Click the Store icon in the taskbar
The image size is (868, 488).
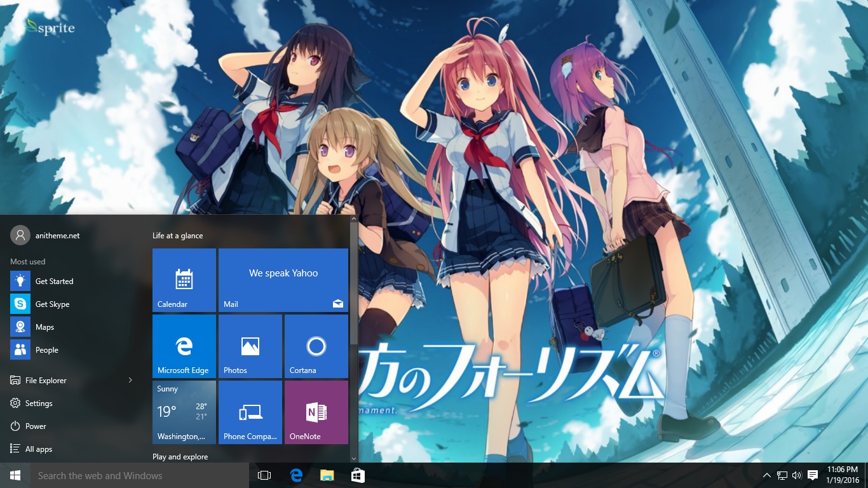pyautogui.click(x=358, y=475)
